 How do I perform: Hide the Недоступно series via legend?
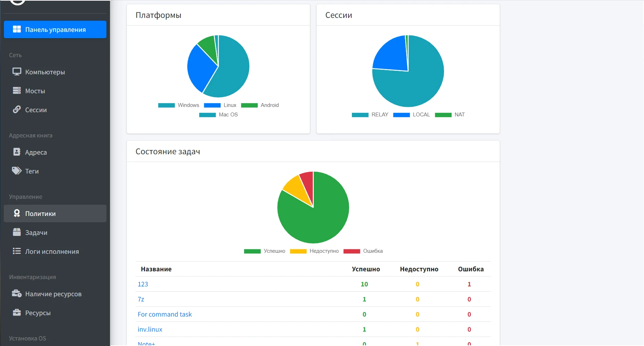314,251
